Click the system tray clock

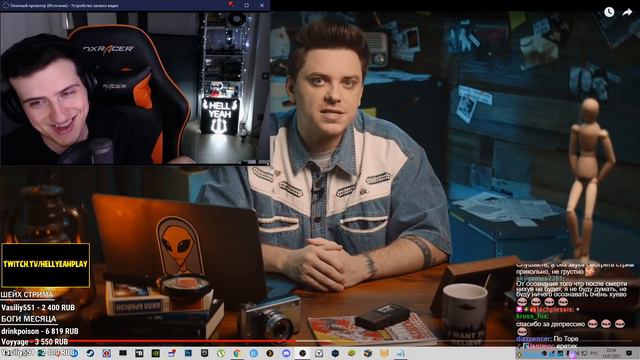click(x=611, y=353)
